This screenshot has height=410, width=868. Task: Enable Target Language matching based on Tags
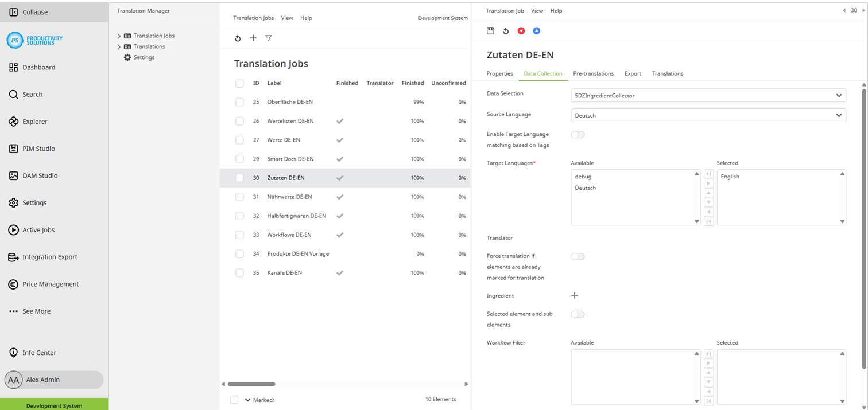click(578, 134)
